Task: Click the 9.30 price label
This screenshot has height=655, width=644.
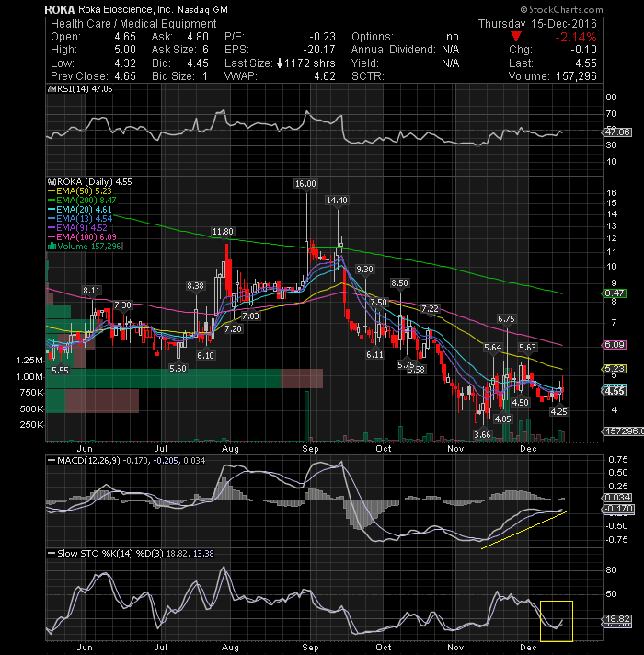Action: click(364, 270)
